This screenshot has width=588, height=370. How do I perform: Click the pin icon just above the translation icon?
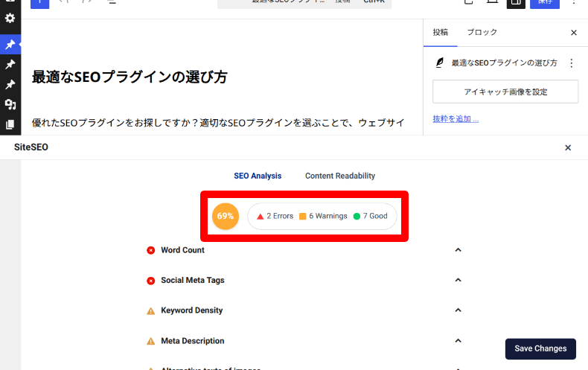click(10, 84)
